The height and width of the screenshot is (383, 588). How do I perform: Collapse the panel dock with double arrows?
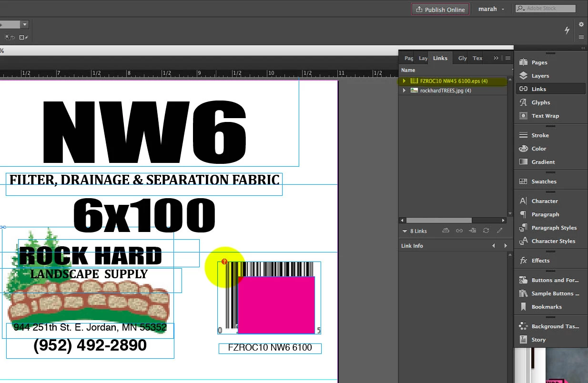[583, 48]
